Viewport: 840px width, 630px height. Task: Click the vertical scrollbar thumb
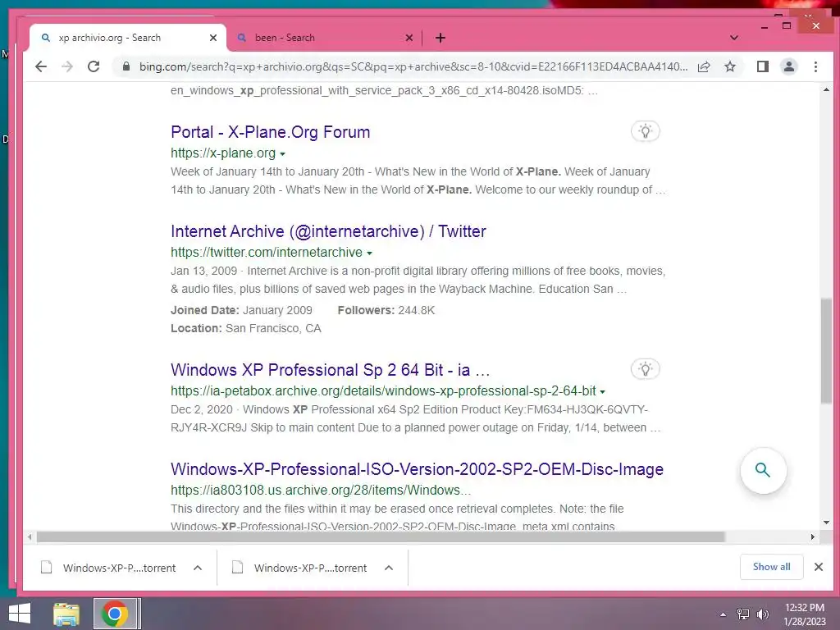(826, 350)
